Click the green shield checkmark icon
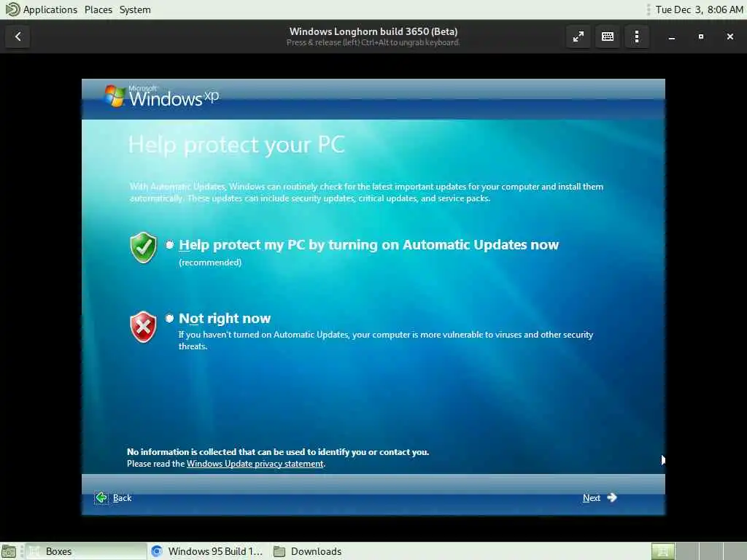 coord(144,248)
